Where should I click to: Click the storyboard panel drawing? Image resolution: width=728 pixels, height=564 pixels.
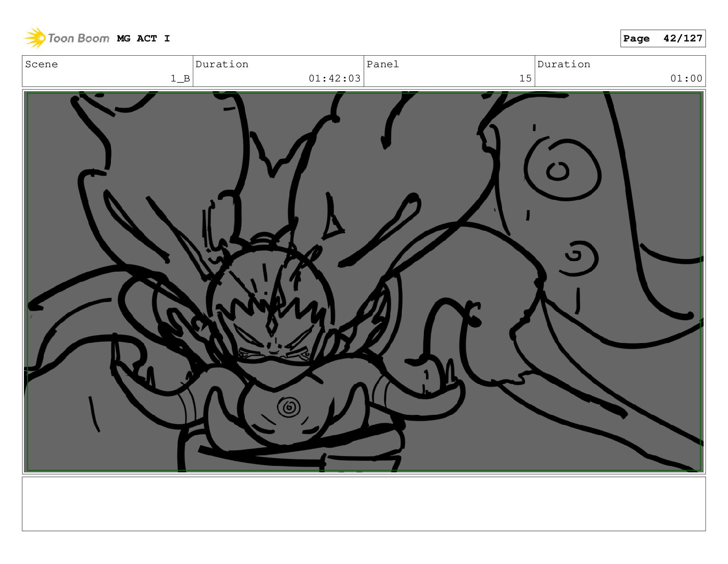364,282
